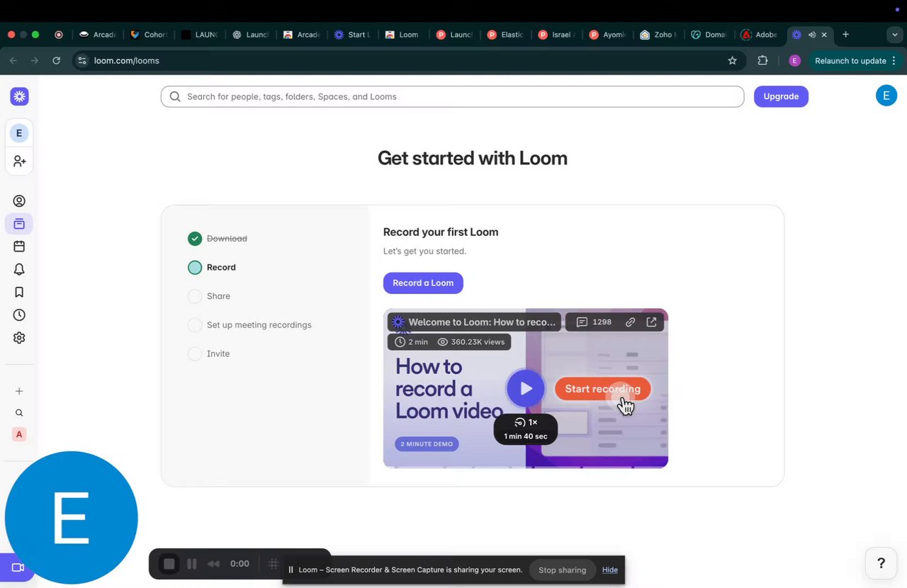Image resolution: width=907 pixels, height=588 pixels.
Task: Click the Stop sharing button
Action: click(x=562, y=570)
